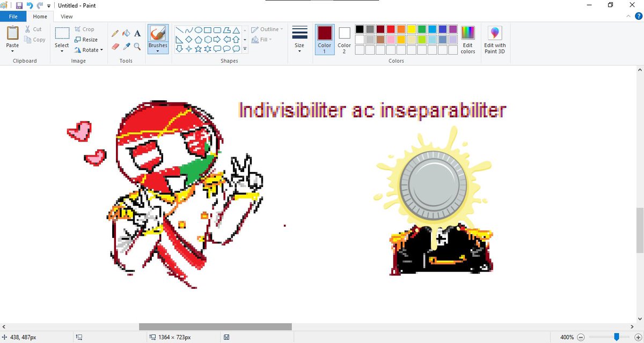Select the Magnifier tool

[137, 47]
